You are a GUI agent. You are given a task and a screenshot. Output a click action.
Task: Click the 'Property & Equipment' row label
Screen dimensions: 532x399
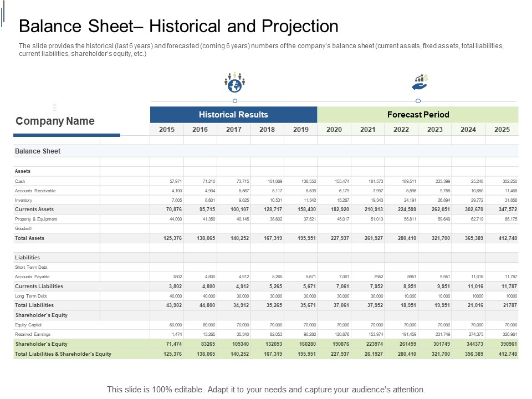pos(36,219)
